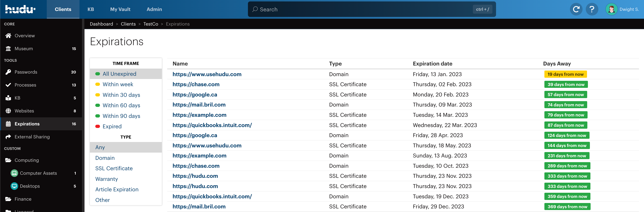Click the Hudu logo
644x212 pixels.
coord(20,9)
